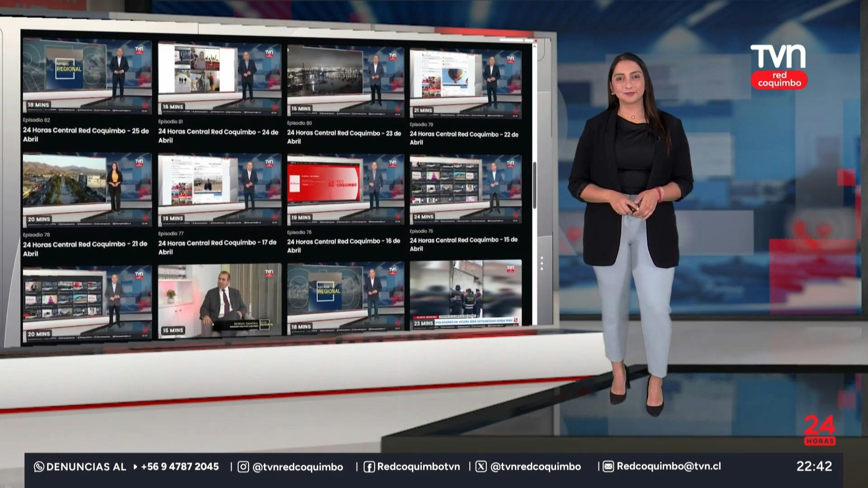Click the clock reading '22:42'
Viewport: 868px width, 488px height.
pos(814,466)
